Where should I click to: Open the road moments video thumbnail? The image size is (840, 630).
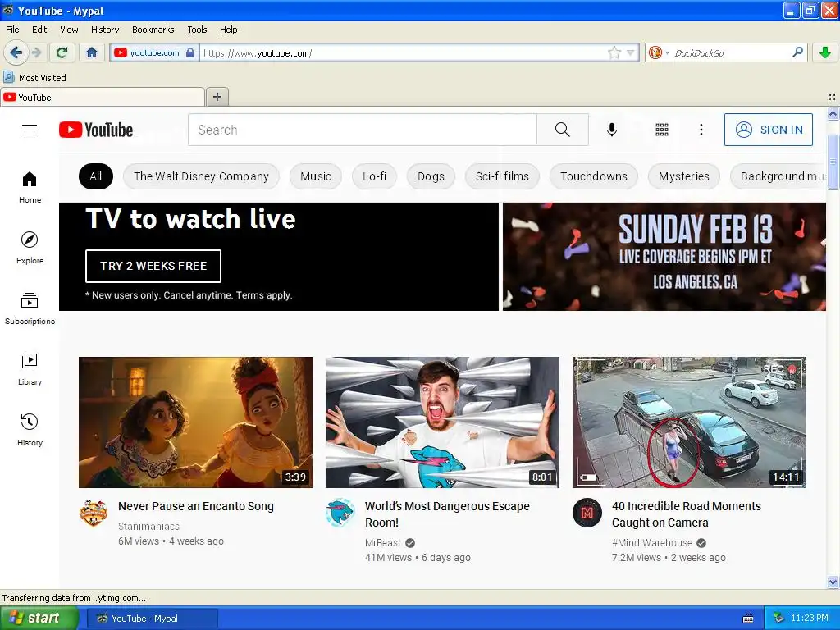coord(689,422)
